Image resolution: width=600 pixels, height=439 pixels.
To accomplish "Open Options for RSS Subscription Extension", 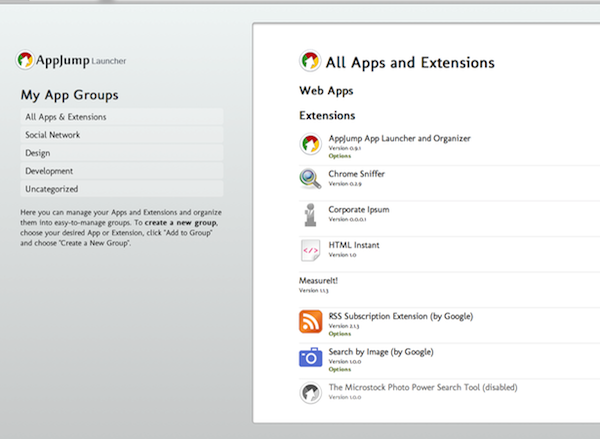I will (x=340, y=334).
